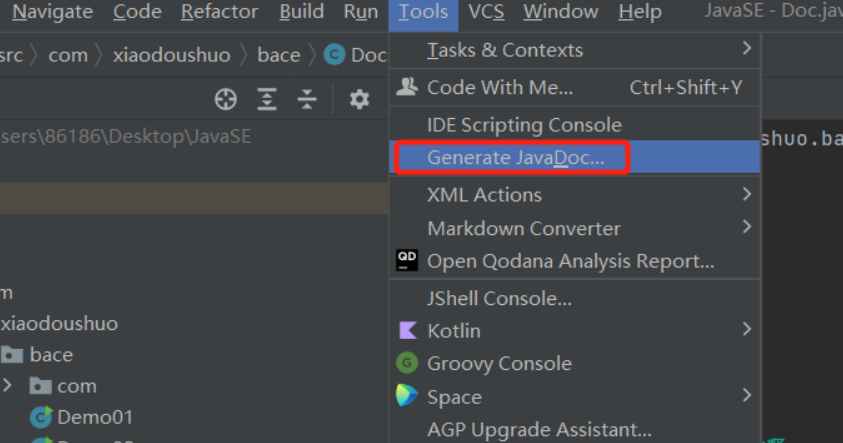Open the VCS menu
The image size is (843, 443).
coord(486,12)
